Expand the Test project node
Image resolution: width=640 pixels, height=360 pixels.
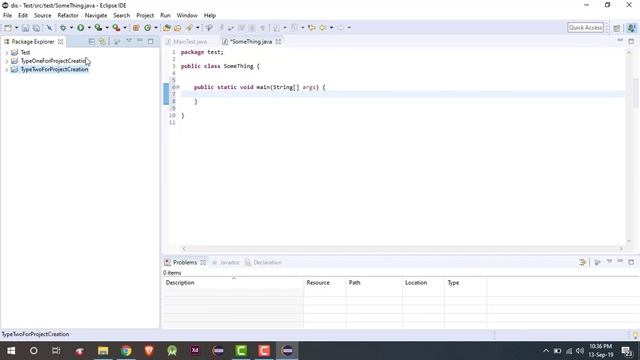coord(6,53)
